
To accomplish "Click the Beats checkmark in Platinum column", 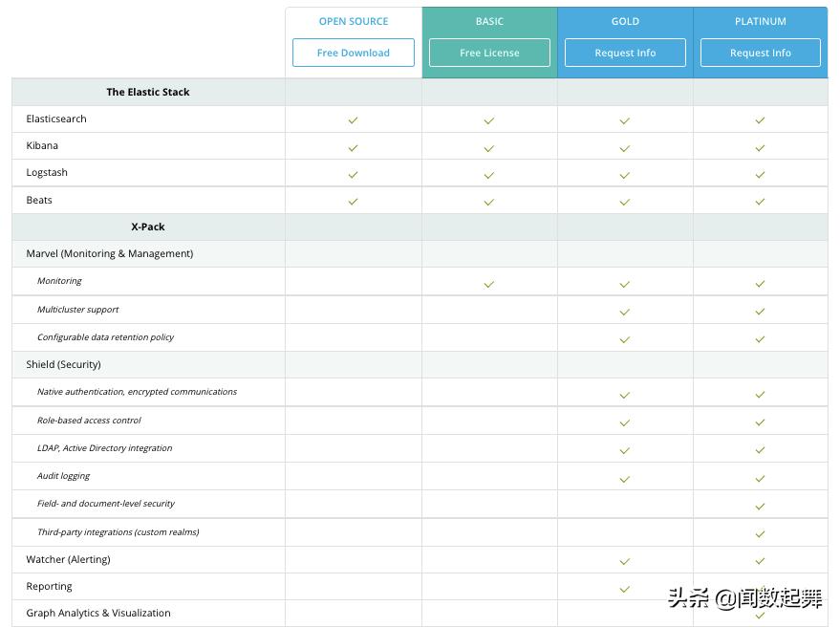I will coord(760,202).
